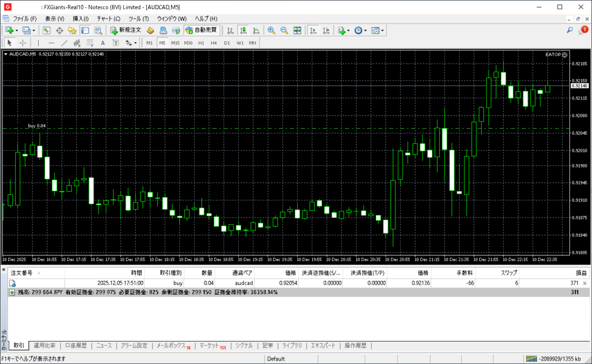Sort orders by 損益 column header
The height and width of the screenshot is (364, 592).
(580, 273)
